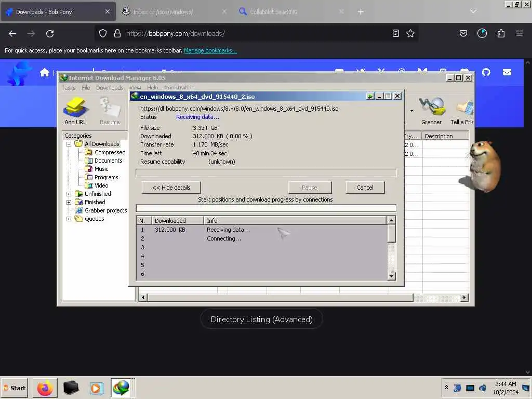Click the Internet Download Manager taskbar icon
Screen dimensions: 532x399
(x=121, y=388)
